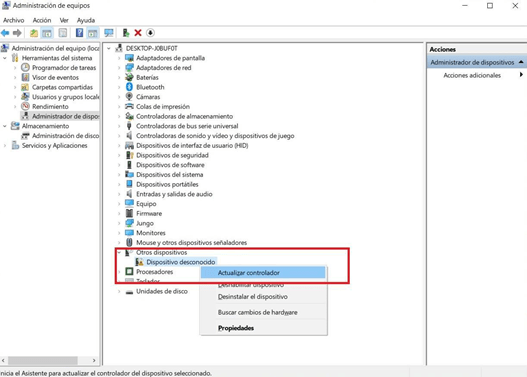Image resolution: width=527 pixels, height=377 pixels.
Task: Open the Ver menu
Action: [x=64, y=20]
